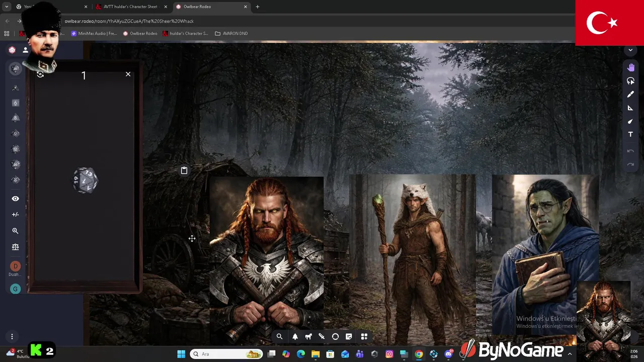Click the rolled d20 die
The image size is (644, 362).
click(x=85, y=180)
